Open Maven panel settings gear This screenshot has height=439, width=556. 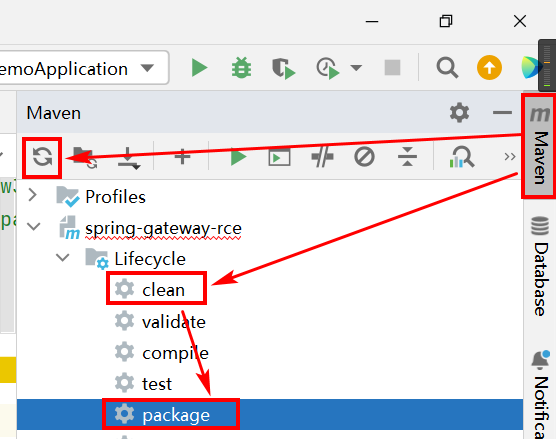point(460,113)
